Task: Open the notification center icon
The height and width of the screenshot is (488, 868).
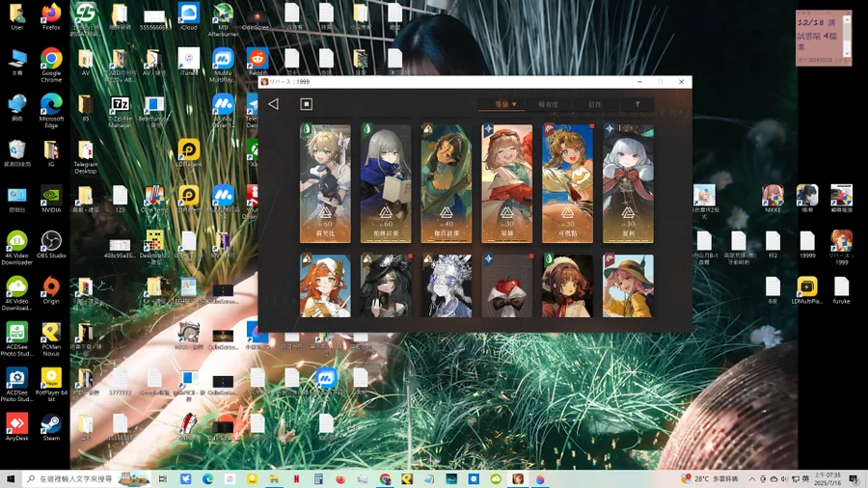Action: tap(854, 479)
